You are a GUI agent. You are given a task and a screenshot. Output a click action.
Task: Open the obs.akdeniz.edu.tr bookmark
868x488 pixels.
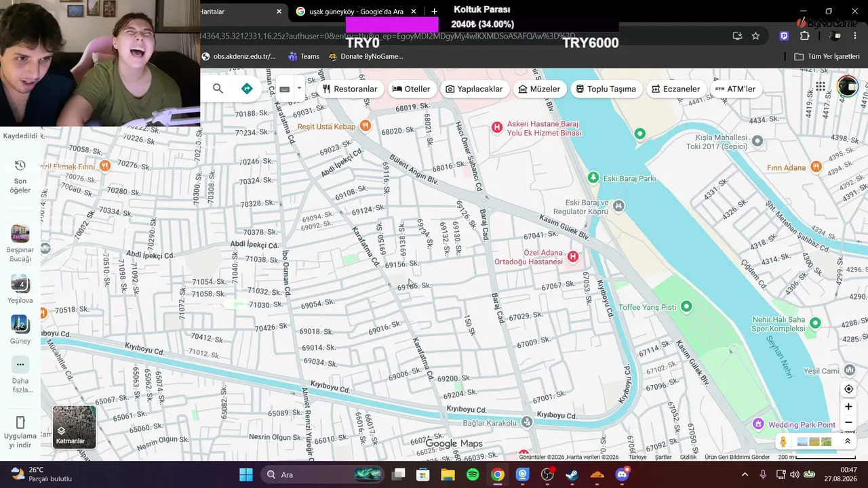click(239, 56)
